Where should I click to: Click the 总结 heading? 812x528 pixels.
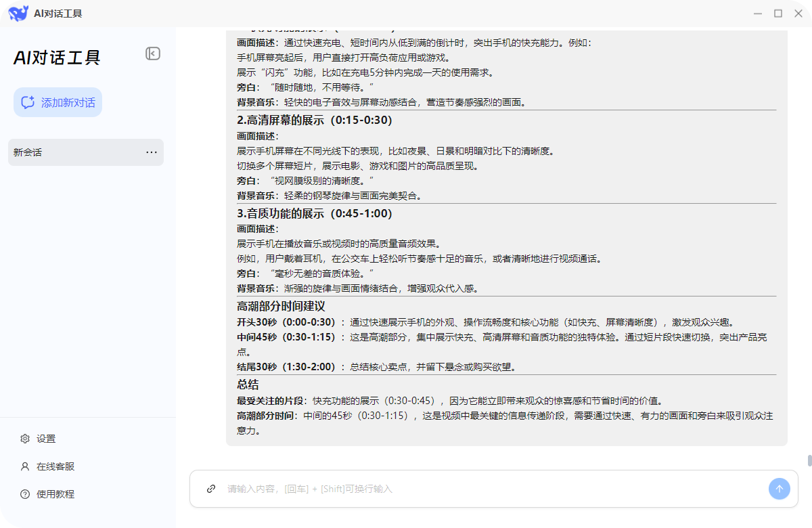tap(248, 384)
